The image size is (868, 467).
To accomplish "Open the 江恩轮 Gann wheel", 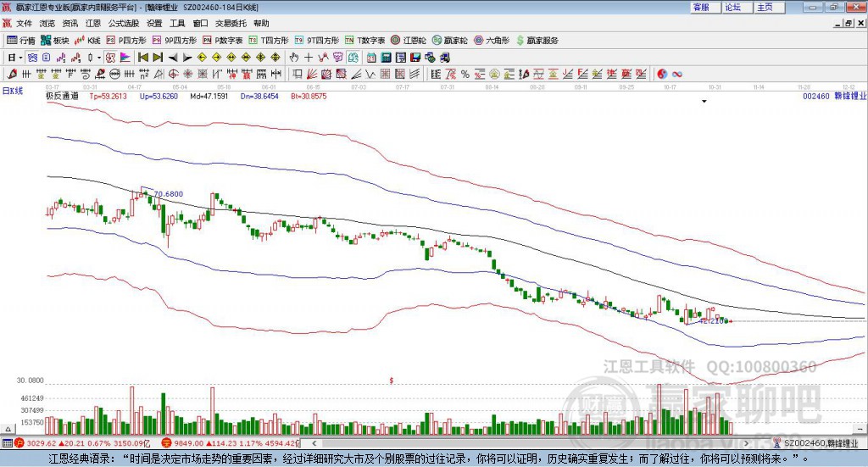I will click(409, 41).
